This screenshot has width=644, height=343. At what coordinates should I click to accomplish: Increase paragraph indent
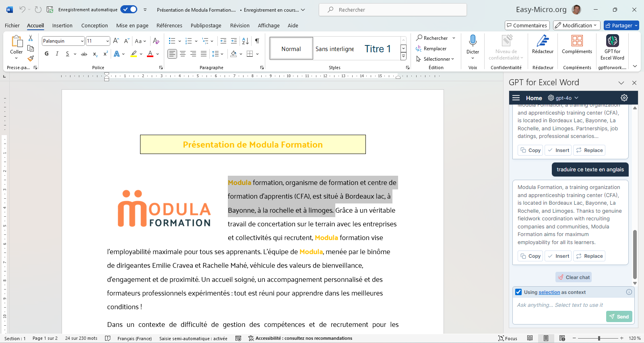click(x=234, y=41)
